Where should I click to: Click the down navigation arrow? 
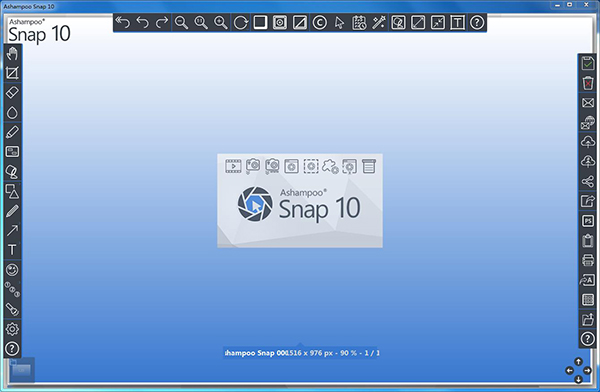pos(578,379)
